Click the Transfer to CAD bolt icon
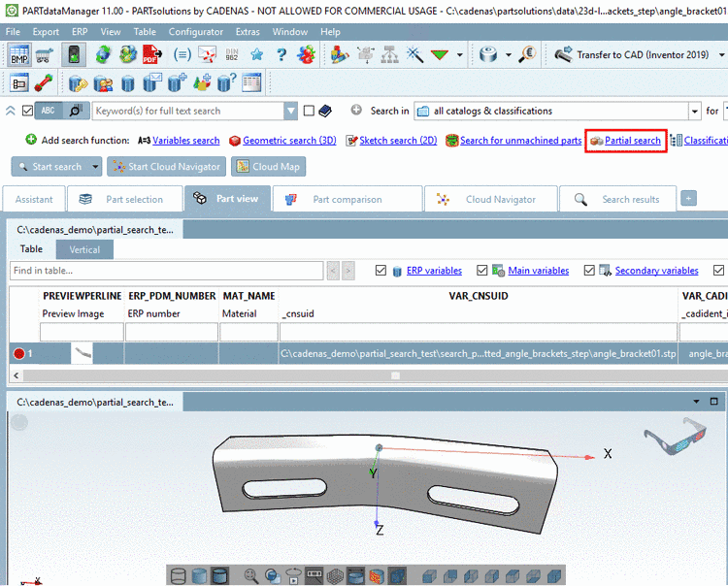This screenshot has width=728, height=586. 564,54
